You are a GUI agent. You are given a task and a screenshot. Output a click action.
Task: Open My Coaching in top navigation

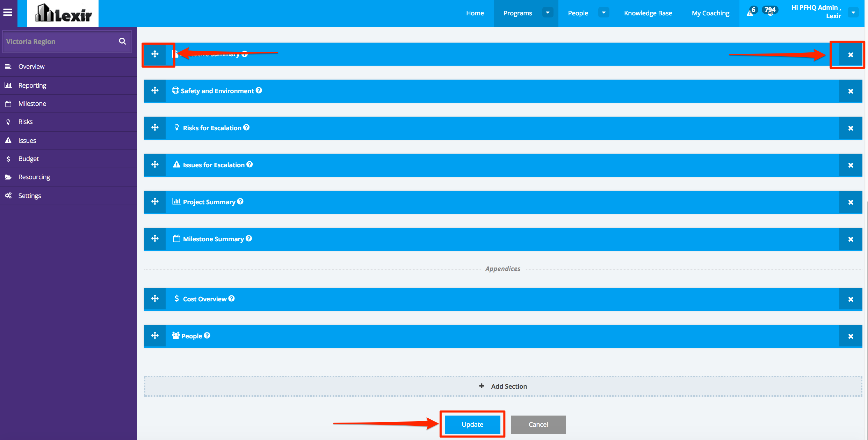(710, 13)
